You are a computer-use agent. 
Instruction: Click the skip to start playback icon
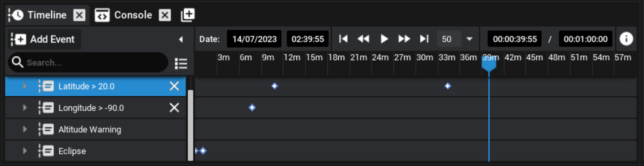point(344,39)
